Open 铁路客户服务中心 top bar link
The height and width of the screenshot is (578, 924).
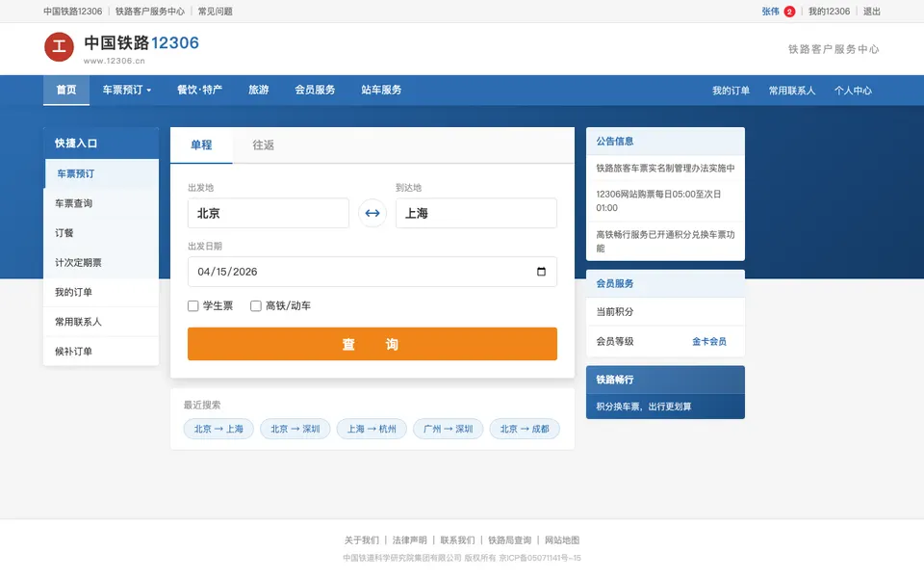(x=150, y=12)
